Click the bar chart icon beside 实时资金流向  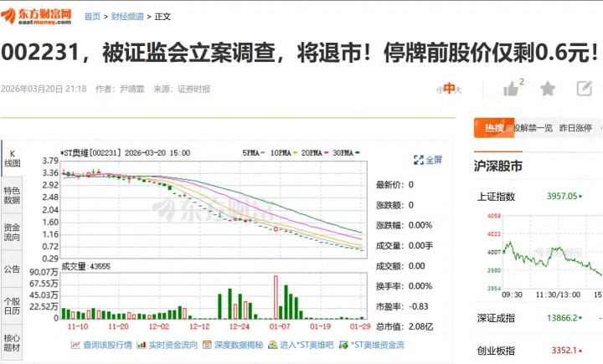tap(142, 345)
